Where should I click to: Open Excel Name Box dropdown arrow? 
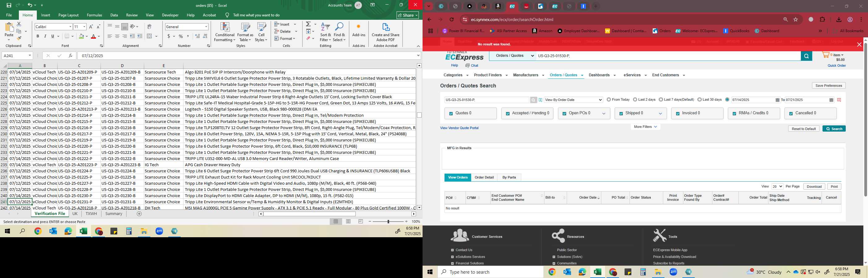click(x=30, y=56)
